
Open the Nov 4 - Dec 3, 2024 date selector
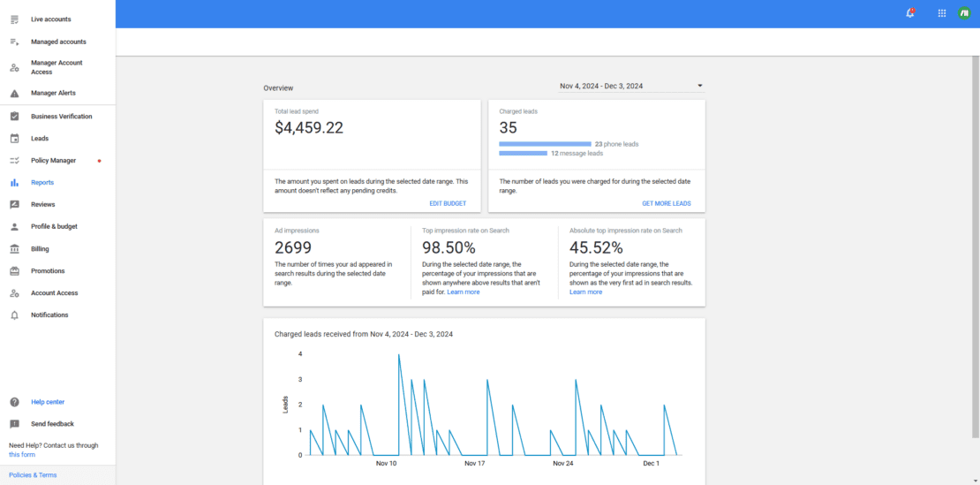pos(601,87)
